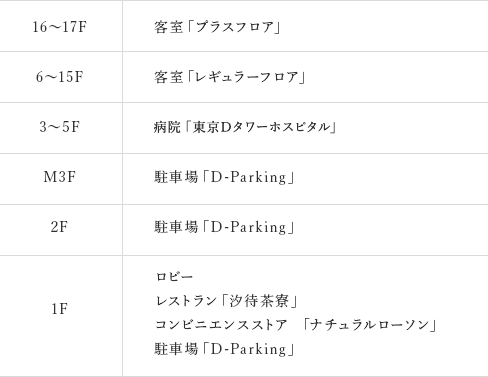Click the 16～17F floor label
488x377 pixels.
59,27
